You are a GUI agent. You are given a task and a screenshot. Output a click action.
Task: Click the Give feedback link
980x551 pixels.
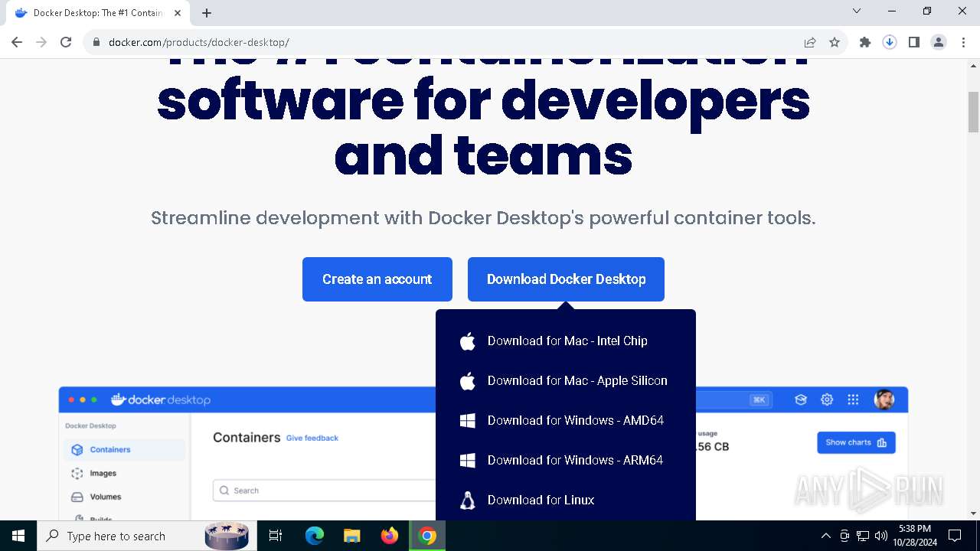pos(312,438)
